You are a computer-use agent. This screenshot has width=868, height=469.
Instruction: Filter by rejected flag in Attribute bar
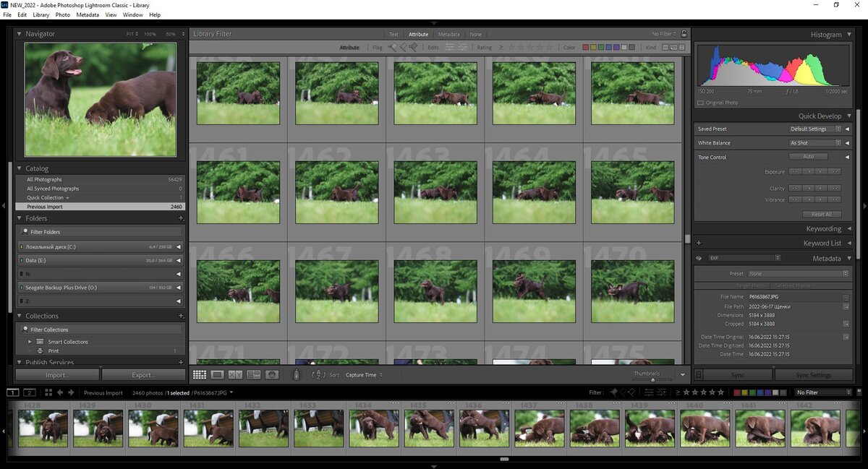point(413,48)
